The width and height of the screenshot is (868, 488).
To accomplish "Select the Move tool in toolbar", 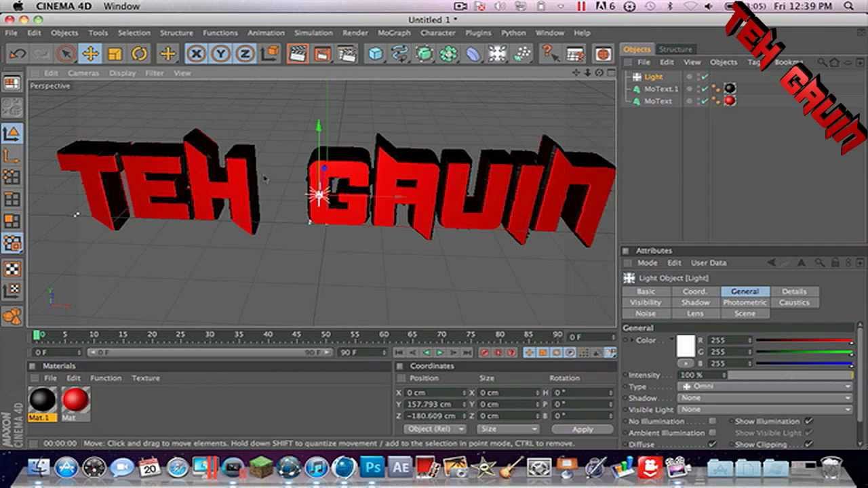I will 90,54.
